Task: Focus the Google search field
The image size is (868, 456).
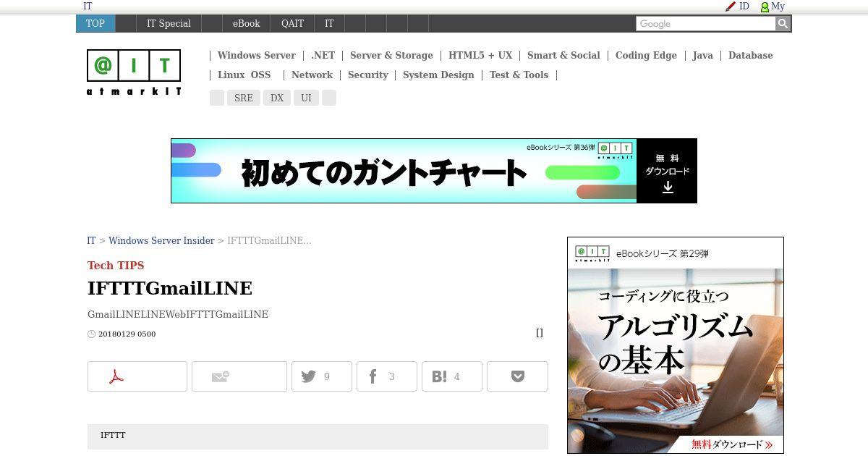Action: [705, 24]
